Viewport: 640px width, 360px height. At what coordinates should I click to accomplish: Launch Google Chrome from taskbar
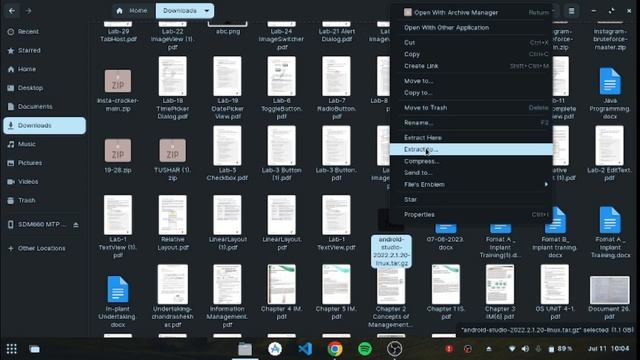click(x=335, y=349)
